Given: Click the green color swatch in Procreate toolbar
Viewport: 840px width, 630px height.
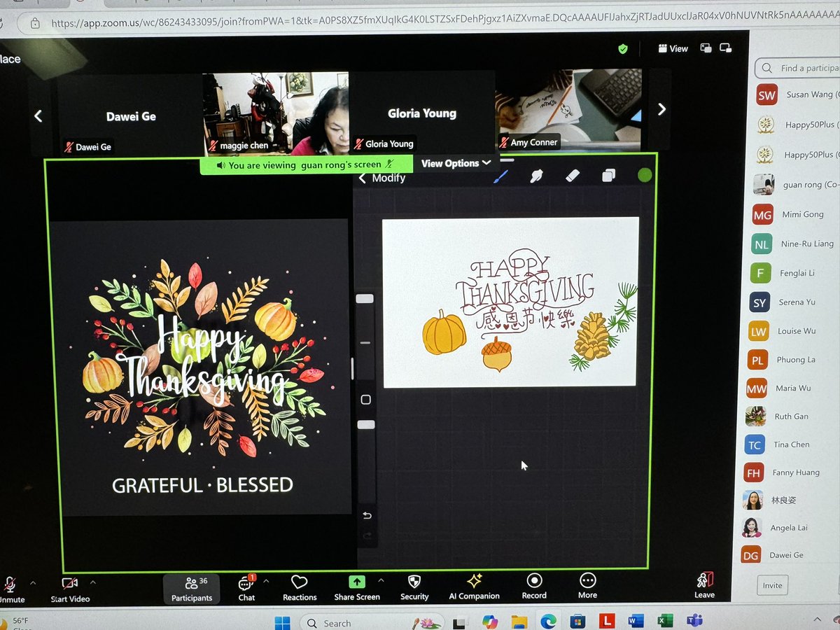Looking at the screenshot, I should tap(645, 175).
